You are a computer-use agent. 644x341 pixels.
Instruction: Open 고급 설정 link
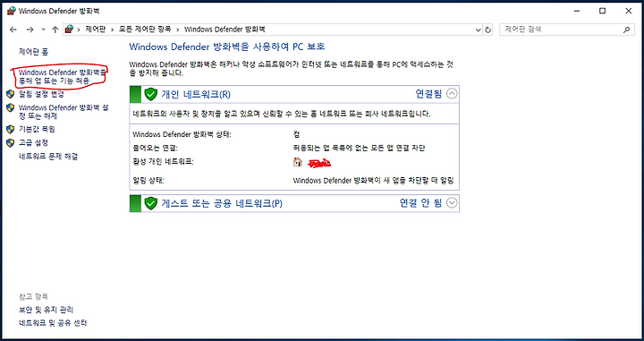pos(34,142)
